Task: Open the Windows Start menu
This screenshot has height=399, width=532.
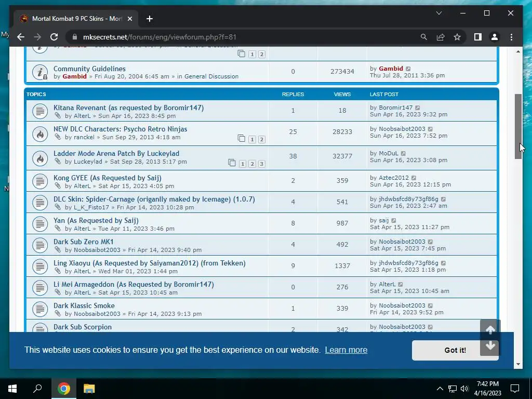Action: point(12,389)
